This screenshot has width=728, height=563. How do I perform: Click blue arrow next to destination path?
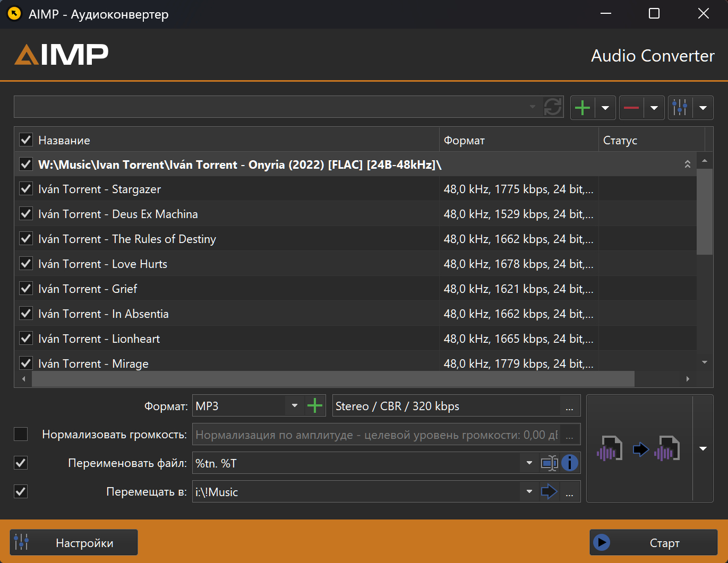pyautogui.click(x=549, y=492)
